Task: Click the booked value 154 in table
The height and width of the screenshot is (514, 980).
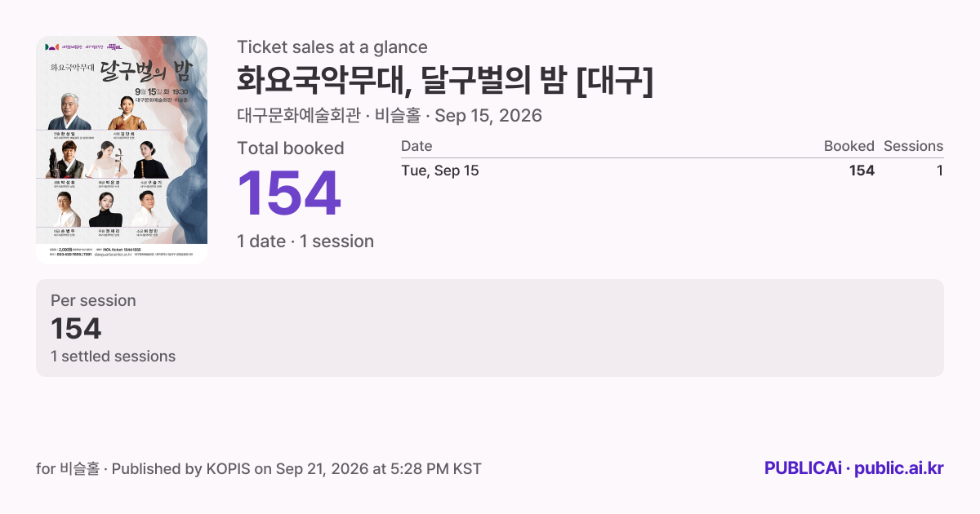Action: pyautogui.click(x=862, y=171)
